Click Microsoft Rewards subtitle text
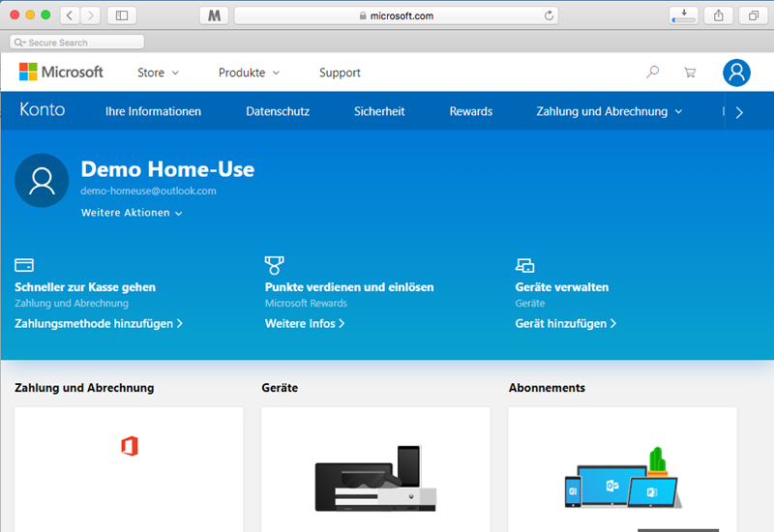This screenshot has width=774, height=532. [306, 304]
